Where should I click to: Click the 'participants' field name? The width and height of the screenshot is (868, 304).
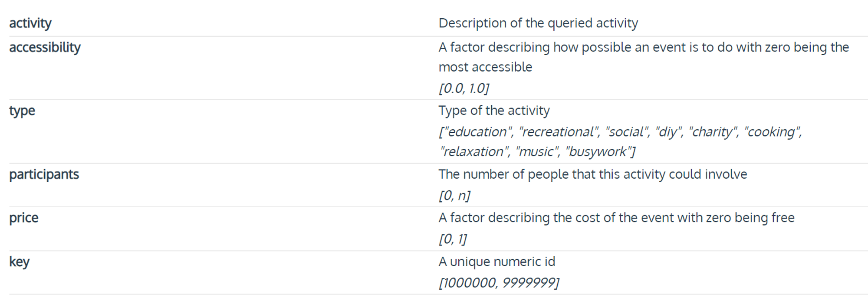pos(44,174)
